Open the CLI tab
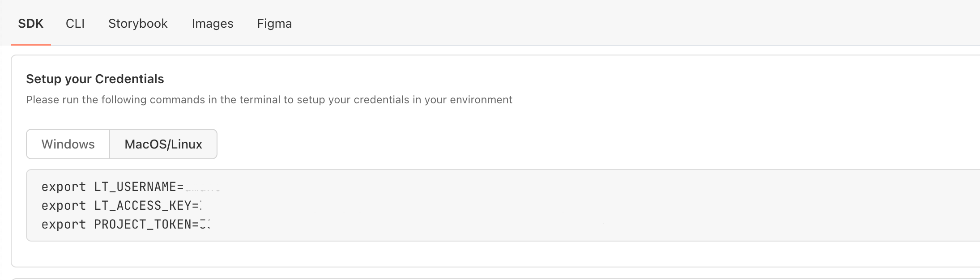Viewport: 980px width, 280px height. coord(75,23)
